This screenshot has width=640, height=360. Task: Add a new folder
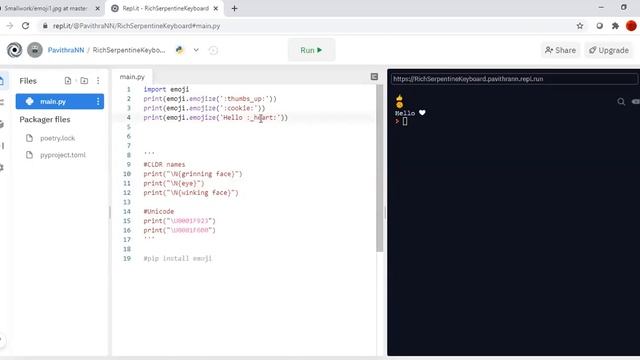[x=84, y=81]
